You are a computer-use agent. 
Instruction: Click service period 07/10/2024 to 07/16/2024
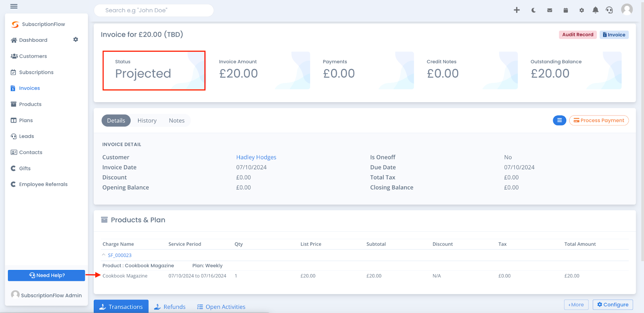197,276
